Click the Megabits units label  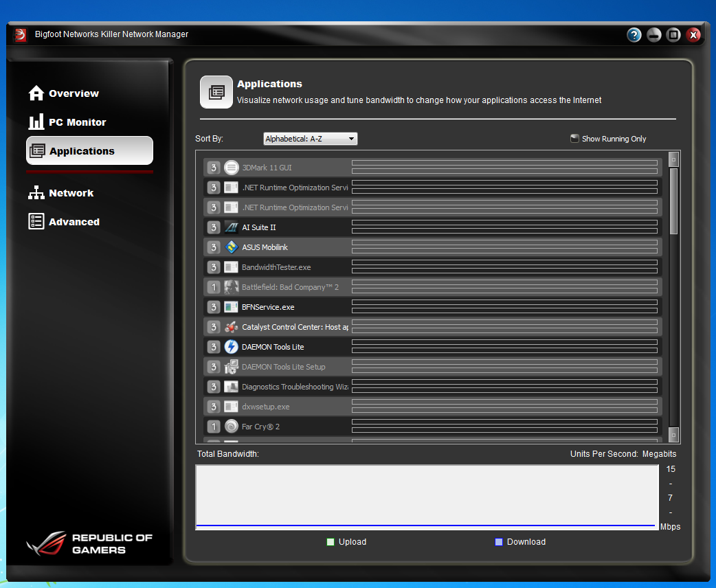coord(659,454)
